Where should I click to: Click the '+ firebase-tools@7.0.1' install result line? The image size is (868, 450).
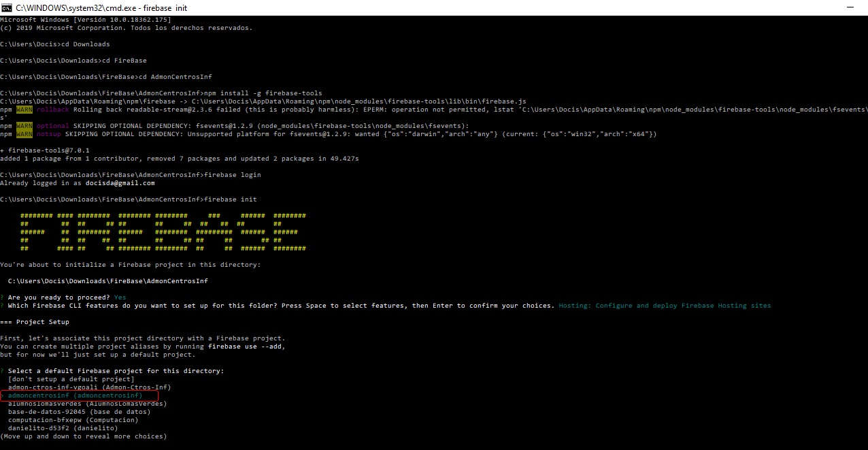45,150
